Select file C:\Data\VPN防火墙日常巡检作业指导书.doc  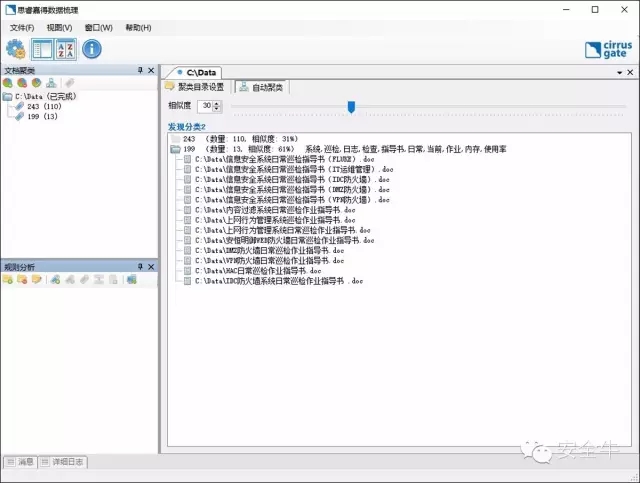(269, 260)
